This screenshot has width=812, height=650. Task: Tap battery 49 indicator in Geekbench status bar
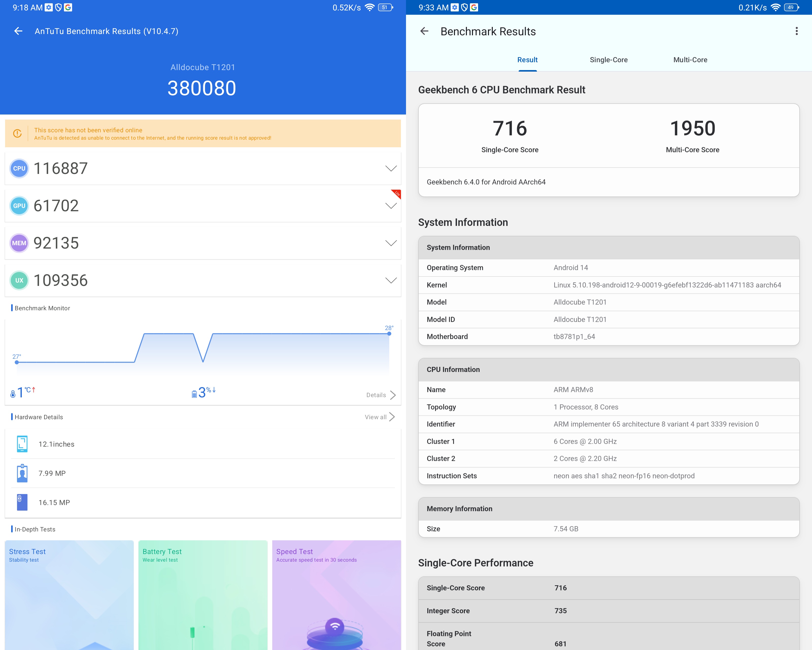[791, 8]
